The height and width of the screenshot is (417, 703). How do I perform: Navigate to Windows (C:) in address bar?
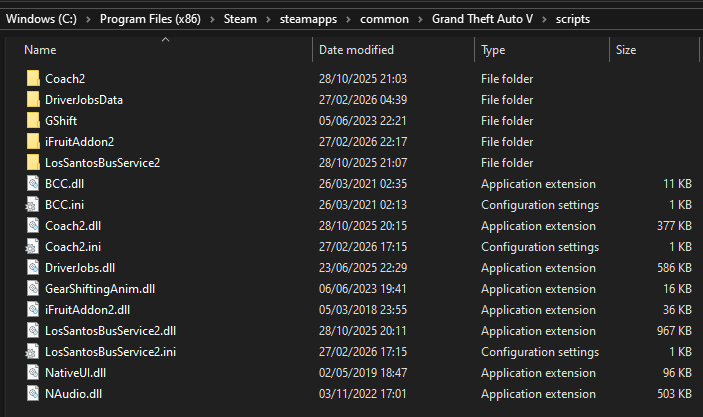pyautogui.click(x=41, y=19)
